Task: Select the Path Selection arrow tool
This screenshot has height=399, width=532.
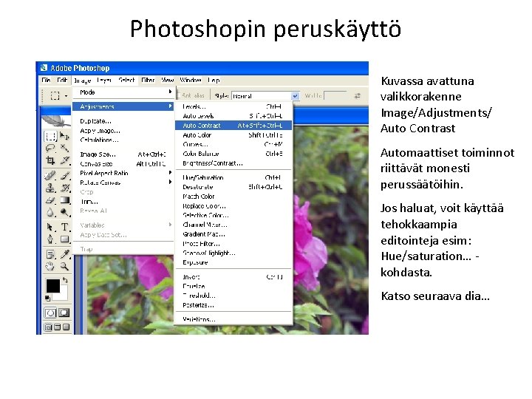Action: point(50,227)
